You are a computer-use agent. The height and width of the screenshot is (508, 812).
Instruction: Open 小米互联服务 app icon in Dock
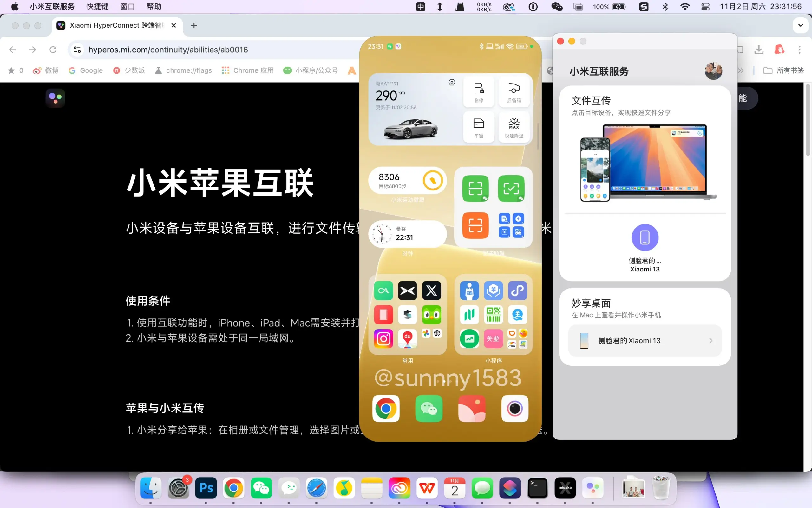coord(593,488)
